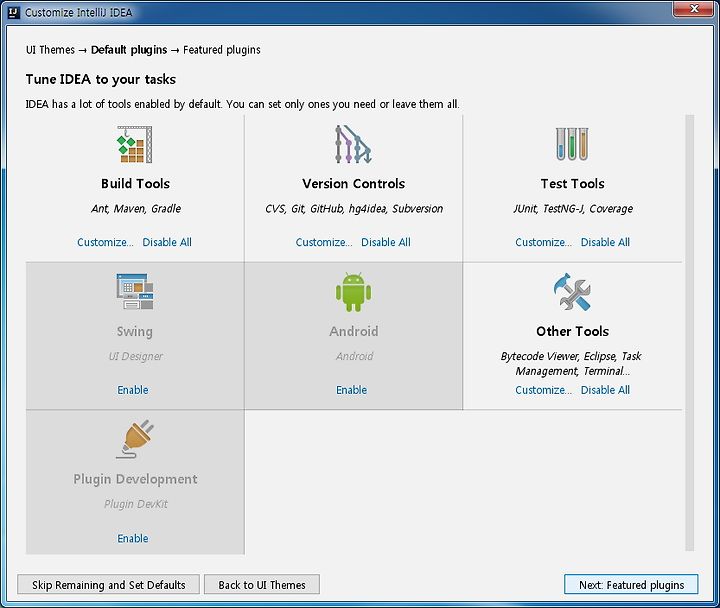The image size is (720, 608).
Task: Click 'Bytecode Viewer, Eclipse, Task Management' text
Action: (x=571, y=363)
